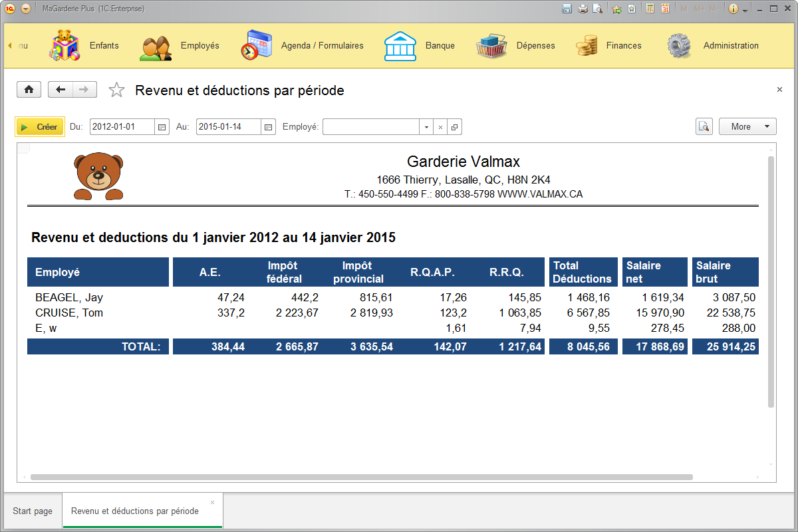Switch to the Start page tab

32,510
